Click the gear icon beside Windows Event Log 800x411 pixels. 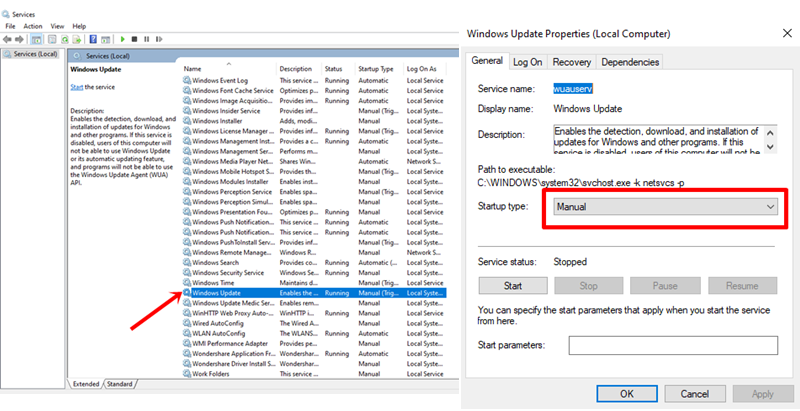(187, 80)
